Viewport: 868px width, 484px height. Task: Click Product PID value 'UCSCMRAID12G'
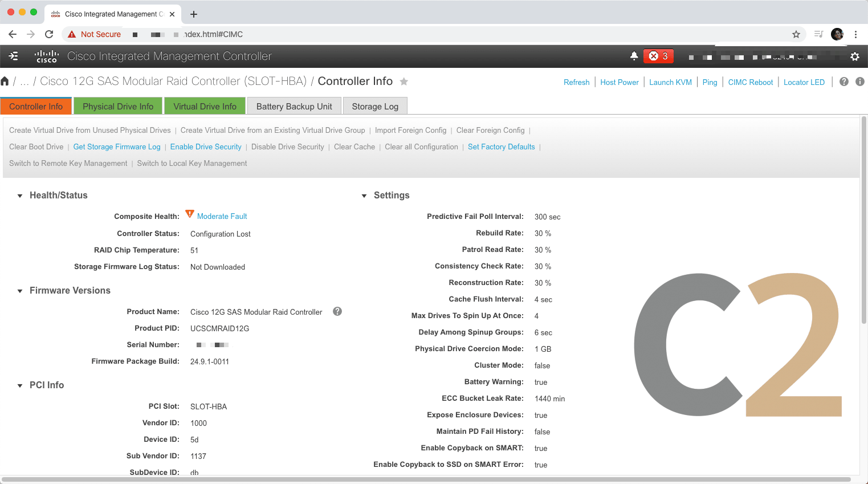(x=219, y=328)
